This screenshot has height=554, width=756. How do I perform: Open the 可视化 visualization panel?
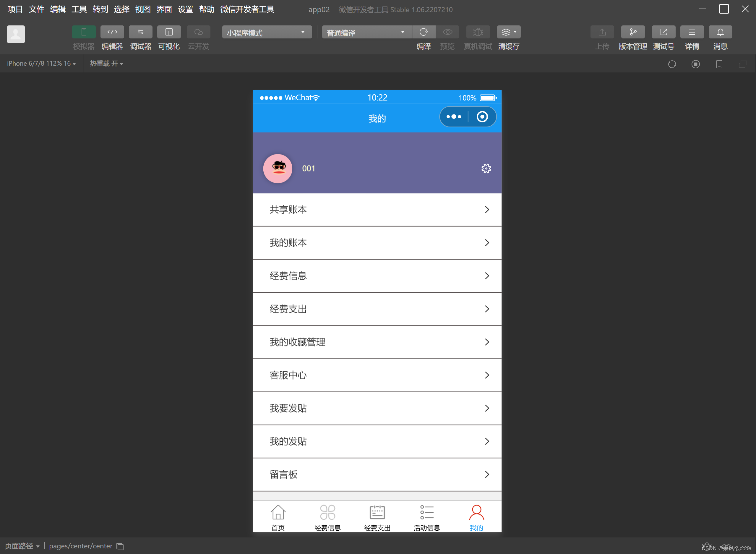coord(169,32)
